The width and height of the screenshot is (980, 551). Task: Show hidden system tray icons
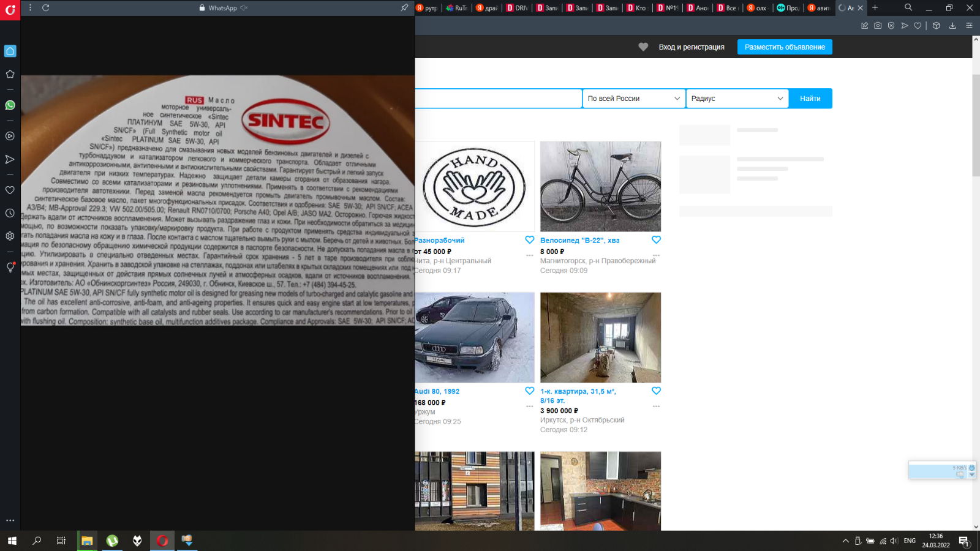pos(845,541)
